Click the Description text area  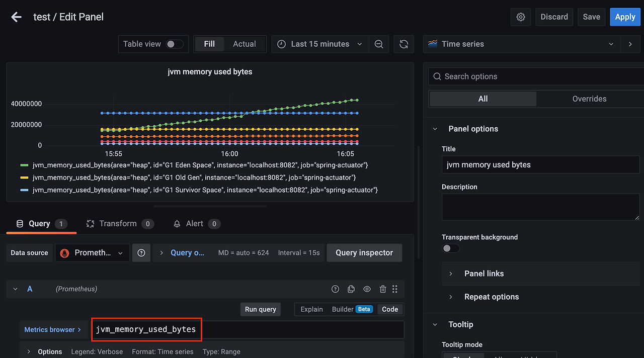click(541, 207)
